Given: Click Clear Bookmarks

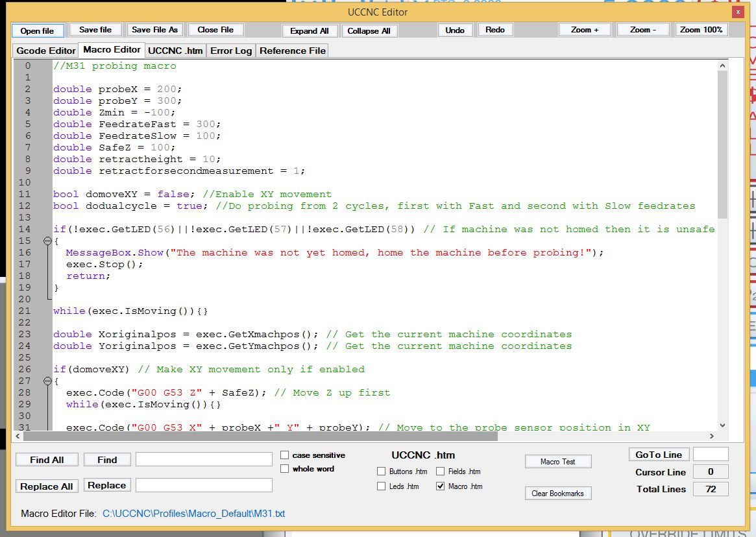Looking at the screenshot, I should (558, 494).
